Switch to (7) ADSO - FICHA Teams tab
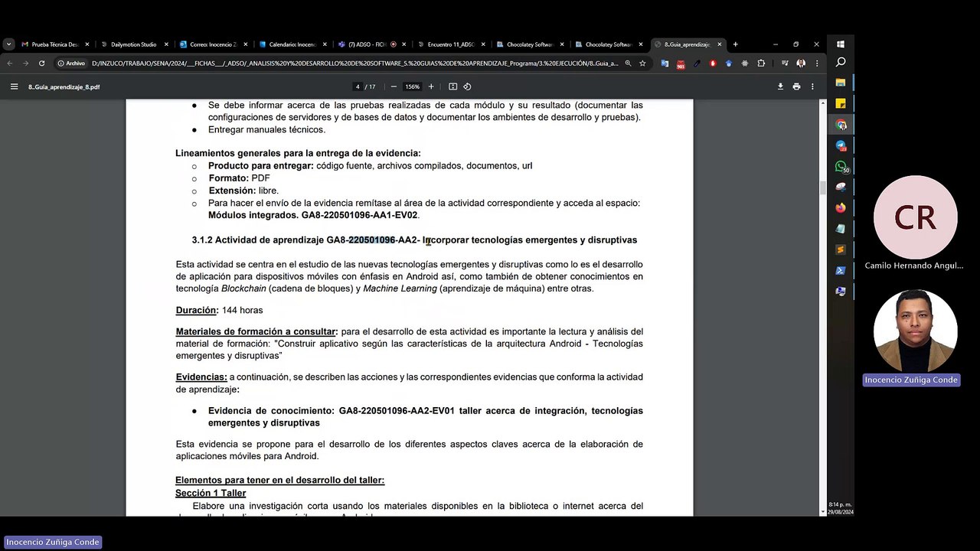 (x=372, y=44)
